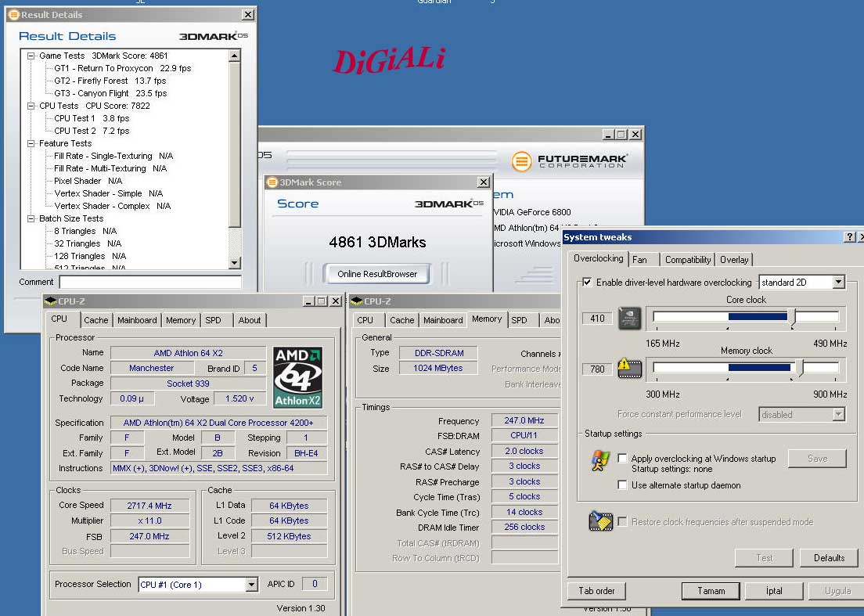Select Memory tab in left CPU-Z window
864x616 pixels.
[x=181, y=320]
